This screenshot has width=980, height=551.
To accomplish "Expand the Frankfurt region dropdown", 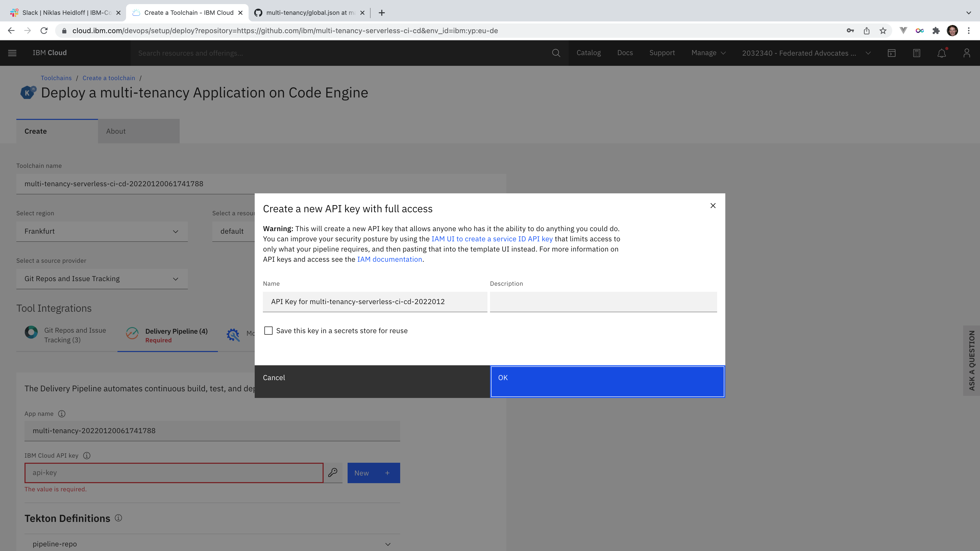I will [x=102, y=232].
